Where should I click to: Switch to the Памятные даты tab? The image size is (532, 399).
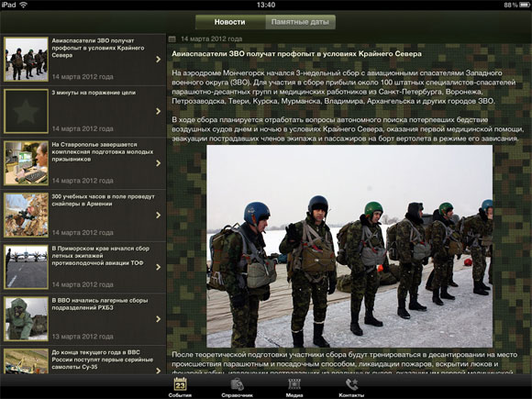(300, 22)
